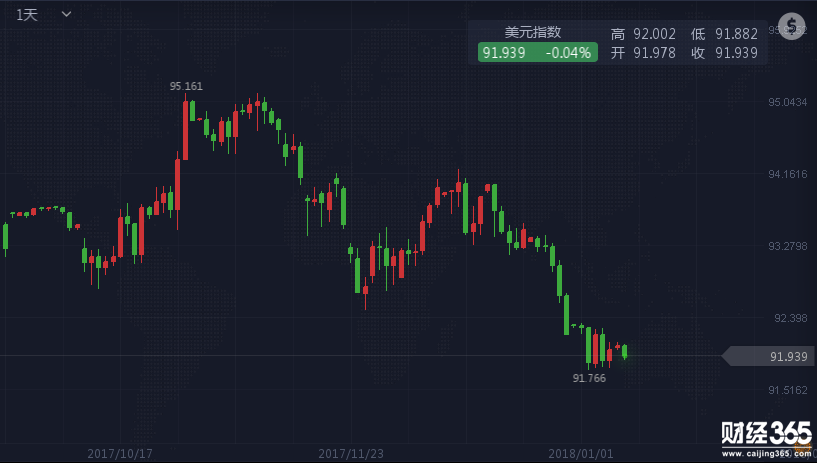Click the low label 91.766
The height and width of the screenshot is (463, 817).
(x=589, y=378)
